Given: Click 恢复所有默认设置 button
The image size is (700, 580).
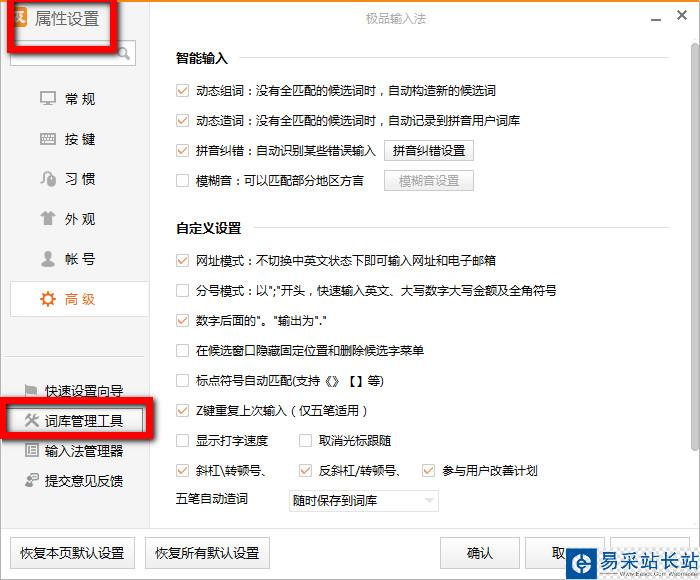Looking at the screenshot, I should point(207,553).
